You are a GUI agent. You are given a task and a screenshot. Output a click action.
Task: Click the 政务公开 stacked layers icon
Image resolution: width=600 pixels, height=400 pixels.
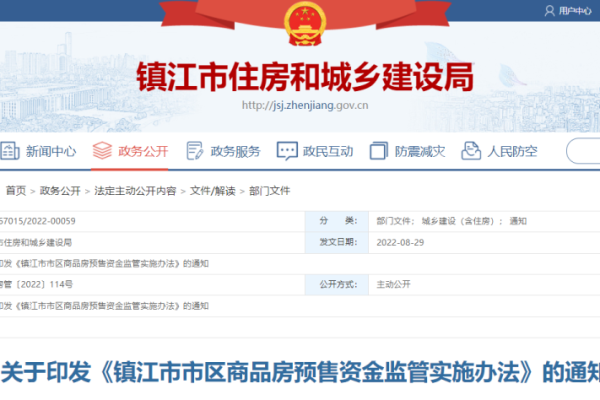pos(102,151)
